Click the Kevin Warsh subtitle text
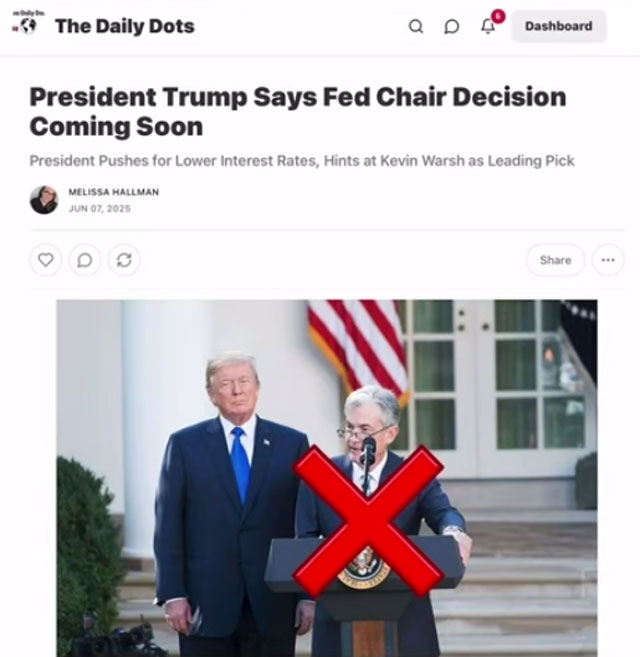This screenshot has width=640, height=657. [302, 161]
